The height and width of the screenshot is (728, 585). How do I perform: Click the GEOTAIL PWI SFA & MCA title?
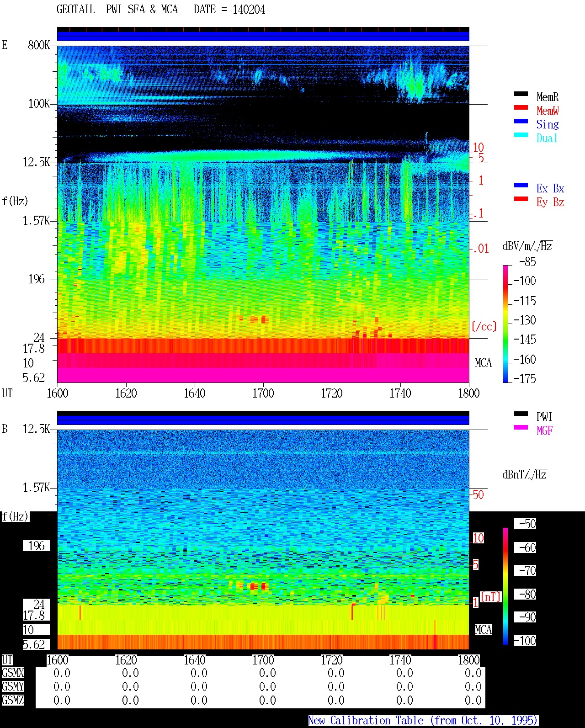click(117, 10)
